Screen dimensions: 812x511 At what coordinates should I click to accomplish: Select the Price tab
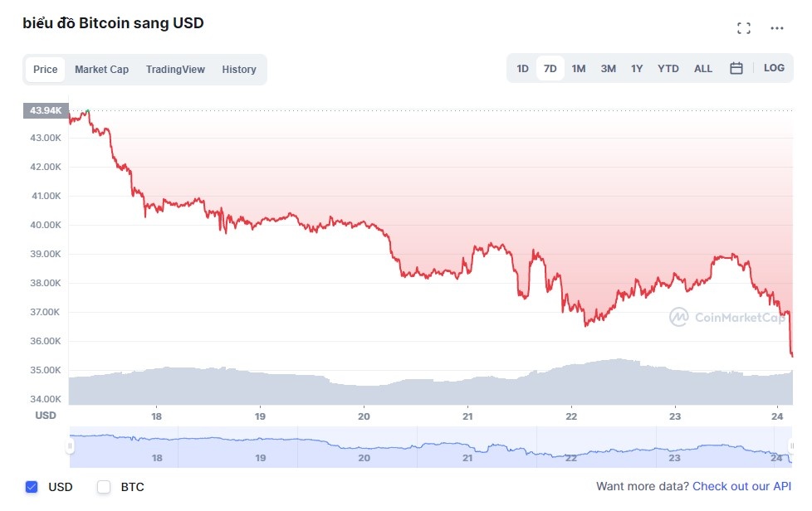[45, 69]
